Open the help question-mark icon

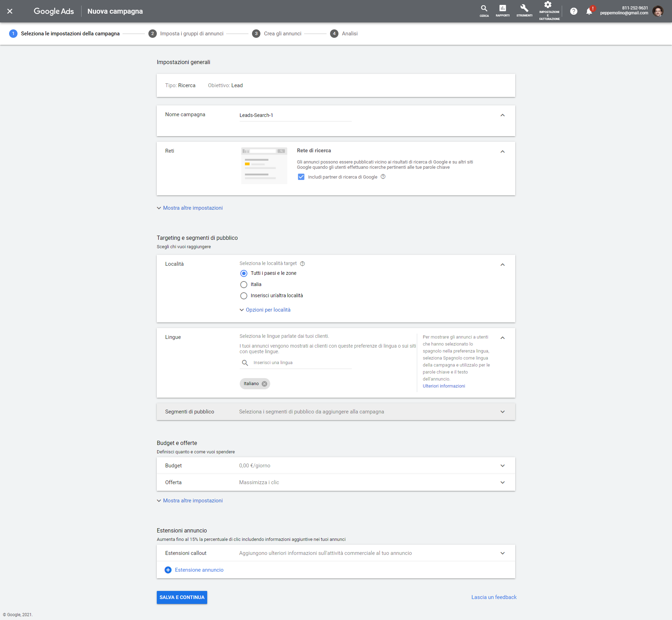click(x=574, y=11)
